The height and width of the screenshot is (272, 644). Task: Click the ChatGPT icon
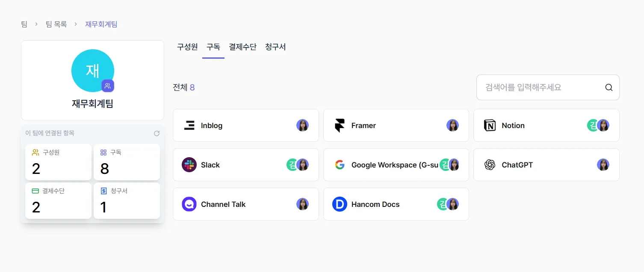[490, 164]
